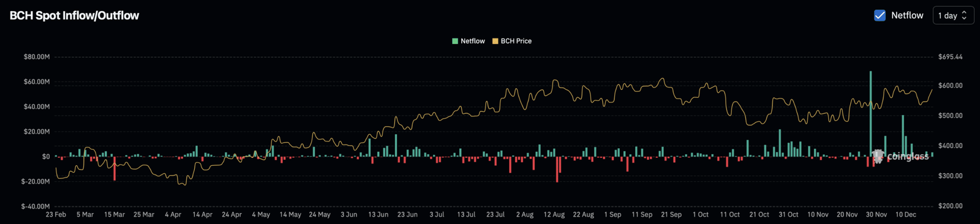
Task: Uncheck the Netflow checkbox
Action: click(x=880, y=15)
